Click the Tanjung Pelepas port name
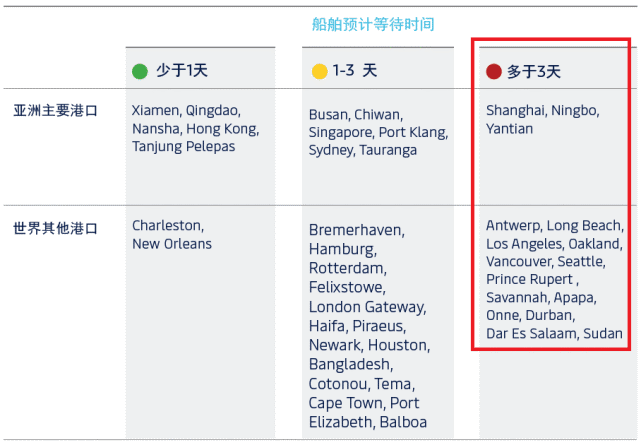 pos(184,146)
